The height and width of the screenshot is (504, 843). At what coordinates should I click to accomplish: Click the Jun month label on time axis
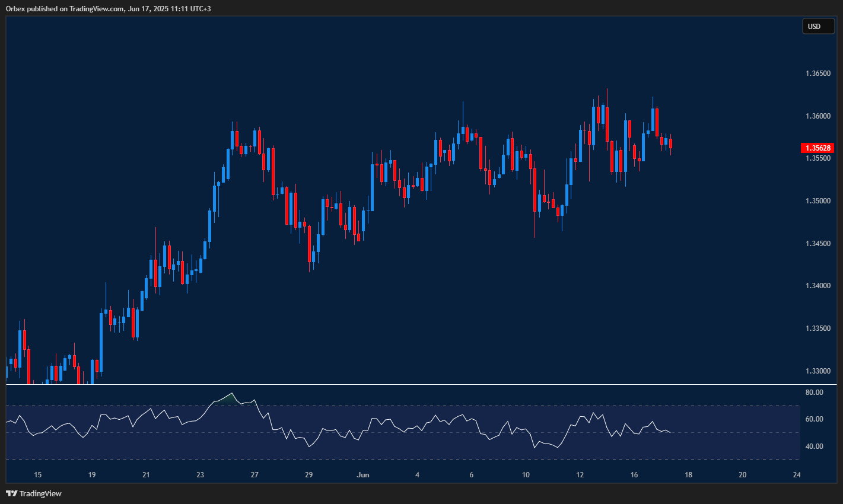tap(363, 475)
